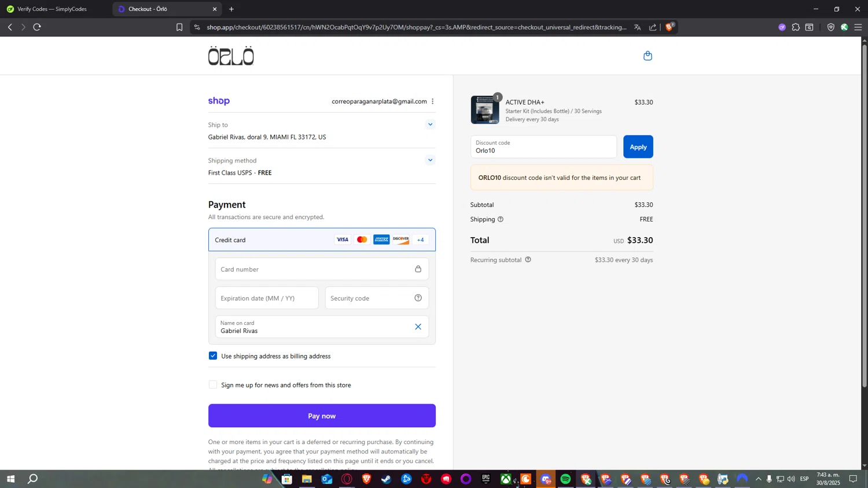Open the taskbar clock and date
The image size is (868, 488).
[827, 479]
